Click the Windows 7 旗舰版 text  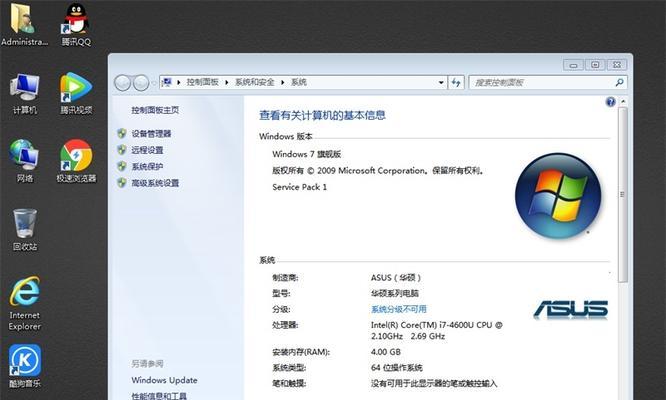[x=307, y=154]
